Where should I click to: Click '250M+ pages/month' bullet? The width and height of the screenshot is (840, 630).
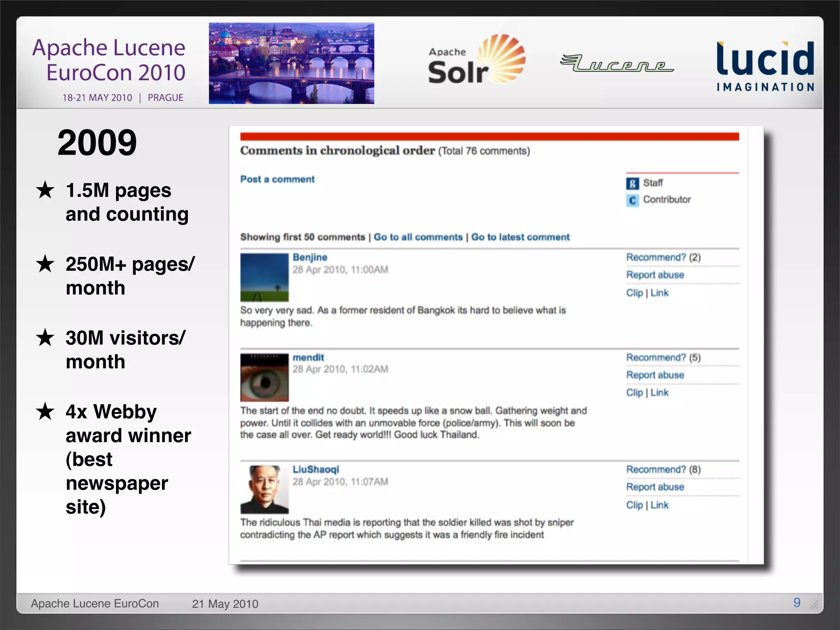[130, 276]
